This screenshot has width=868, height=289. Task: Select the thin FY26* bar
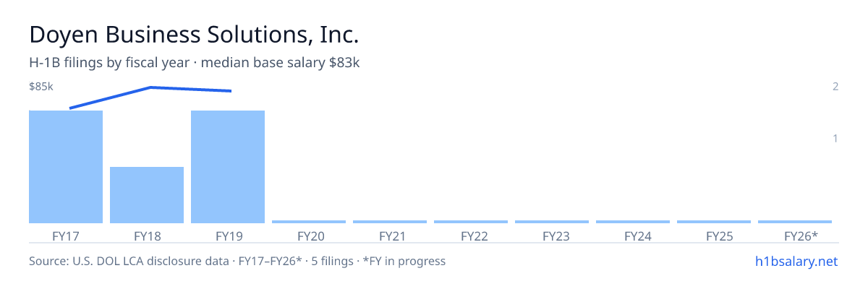pos(795,222)
